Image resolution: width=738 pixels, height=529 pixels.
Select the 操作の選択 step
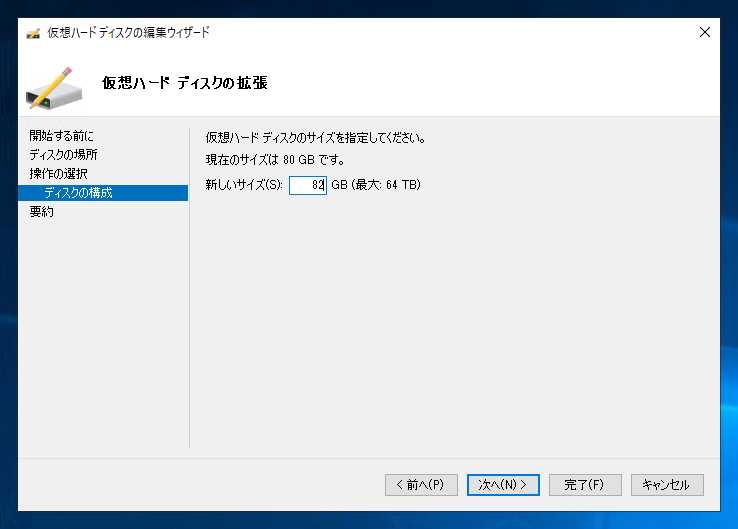click(x=58, y=174)
